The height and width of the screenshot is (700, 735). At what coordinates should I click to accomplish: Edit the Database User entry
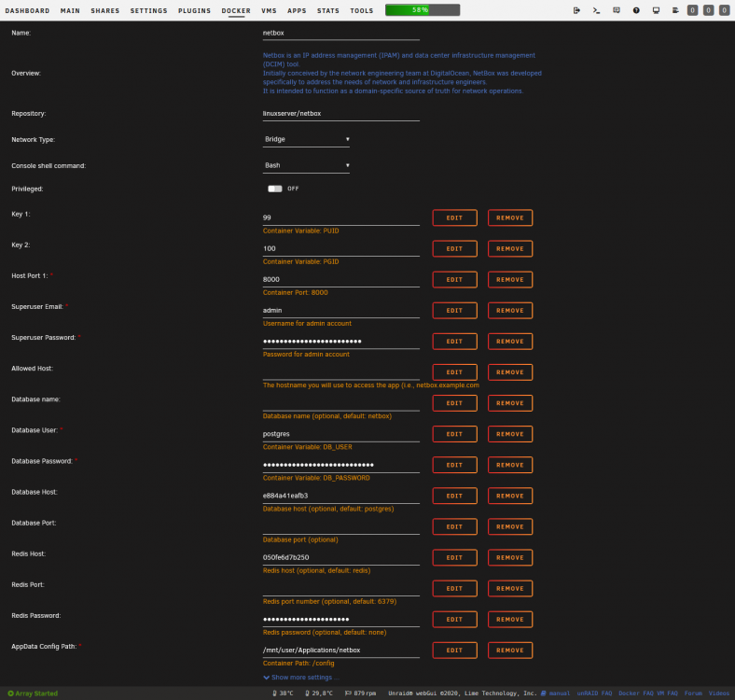pos(454,434)
